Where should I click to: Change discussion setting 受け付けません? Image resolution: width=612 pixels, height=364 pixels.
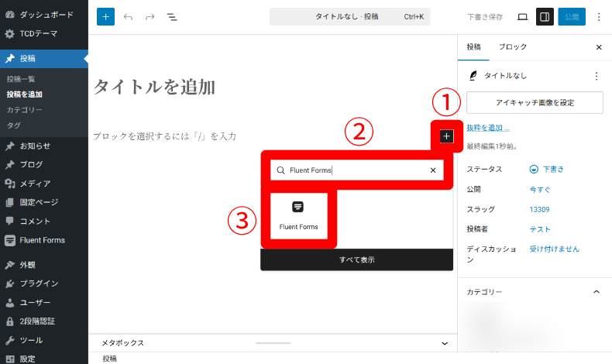pos(554,249)
